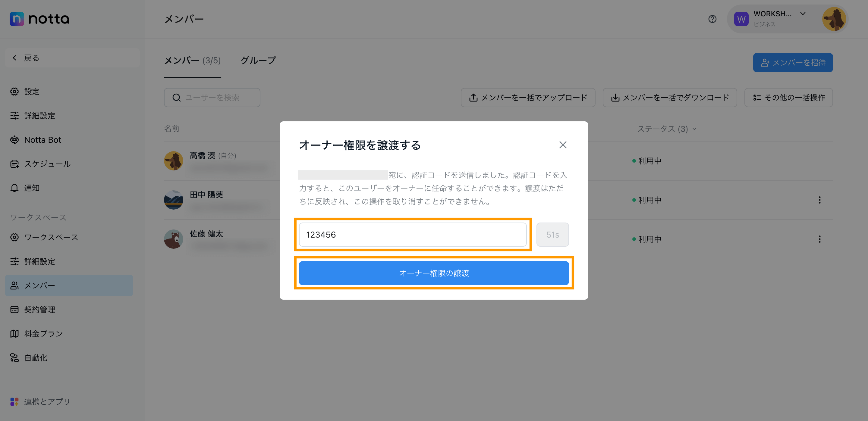Click the 高橋 湊 avatar

click(x=174, y=161)
